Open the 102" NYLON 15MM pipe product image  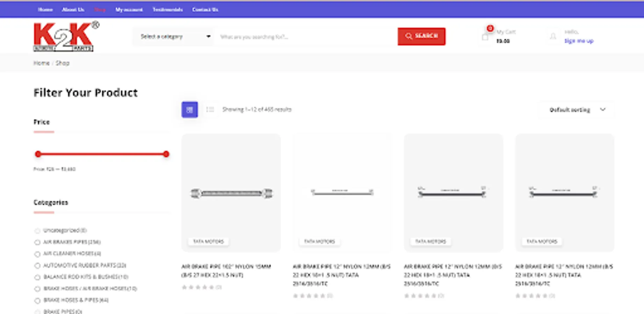[231, 193]
